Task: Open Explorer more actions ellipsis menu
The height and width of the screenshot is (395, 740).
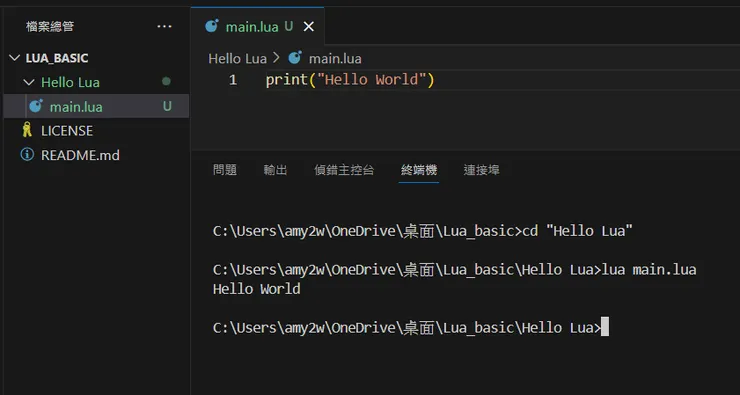Action: click(164, 26)
